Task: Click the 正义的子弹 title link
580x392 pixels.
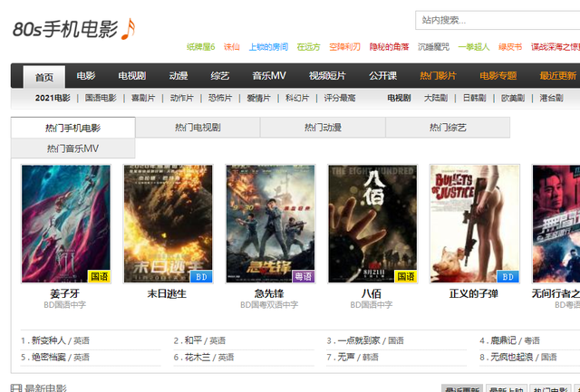Action: tap(473, 293)
